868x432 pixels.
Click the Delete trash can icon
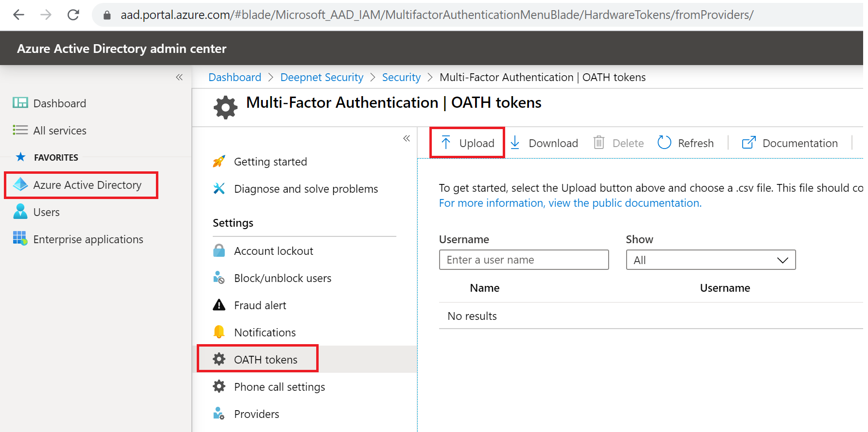599,143
